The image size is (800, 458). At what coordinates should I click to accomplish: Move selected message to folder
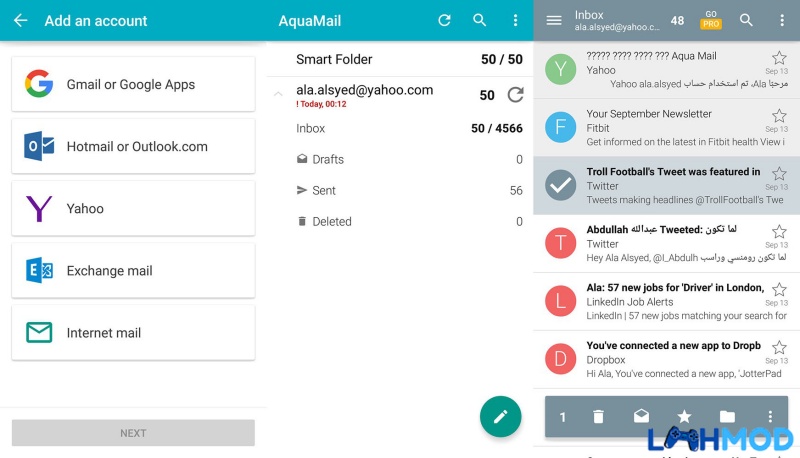click(x=727, y=417)
